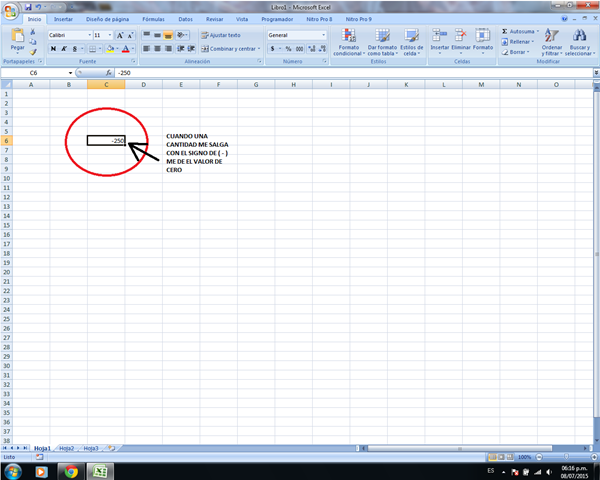
Task: Open the Calibri font name dropdown
Action: (x=90, y=35)
